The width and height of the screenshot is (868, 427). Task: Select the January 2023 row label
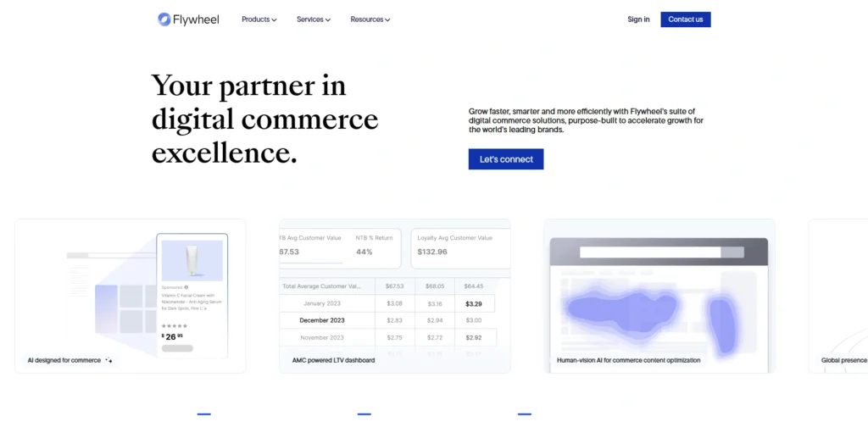(x=321, y=303)
